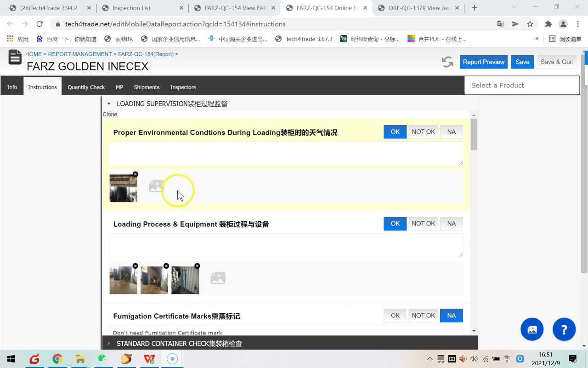The image size is (588, 368).
Task: Collapse the LOADING SUPERVISION section
Action: (109, 103)
